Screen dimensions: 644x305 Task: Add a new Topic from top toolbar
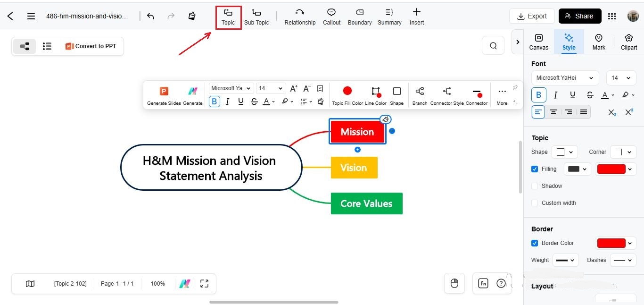tap(228, 17)
